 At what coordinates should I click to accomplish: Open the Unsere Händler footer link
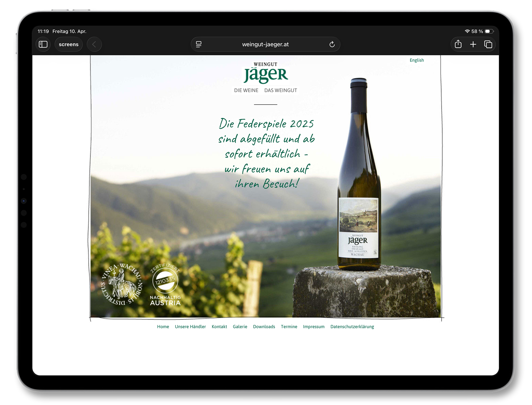pyautogui.click(x=190, y=327)
